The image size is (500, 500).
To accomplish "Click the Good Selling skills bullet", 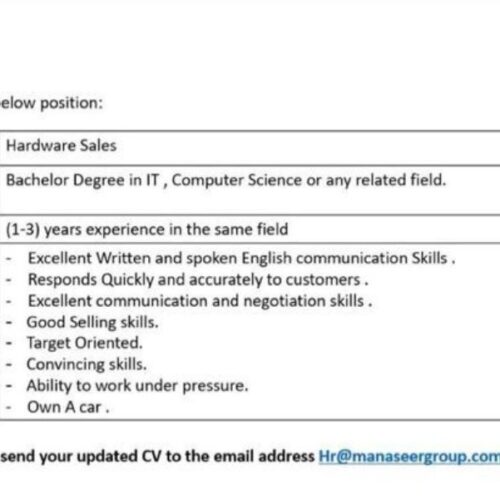I will pos(92,322).
